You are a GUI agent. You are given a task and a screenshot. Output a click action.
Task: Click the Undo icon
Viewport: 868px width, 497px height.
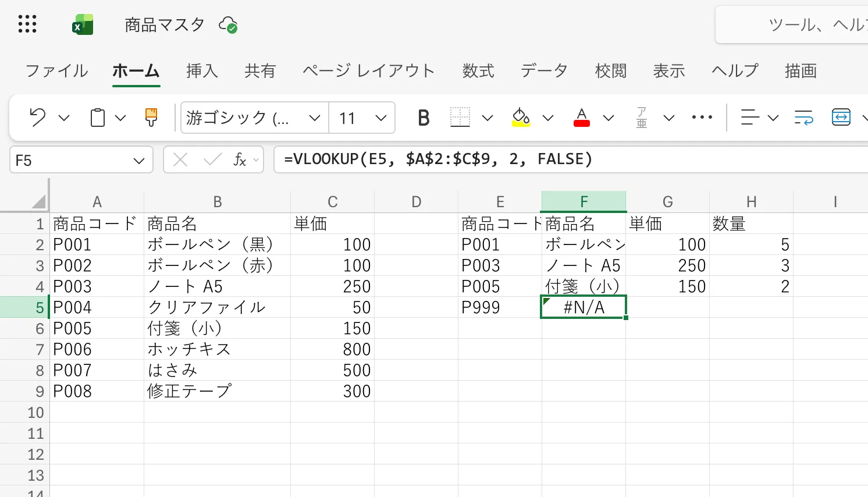coord(38,118)
